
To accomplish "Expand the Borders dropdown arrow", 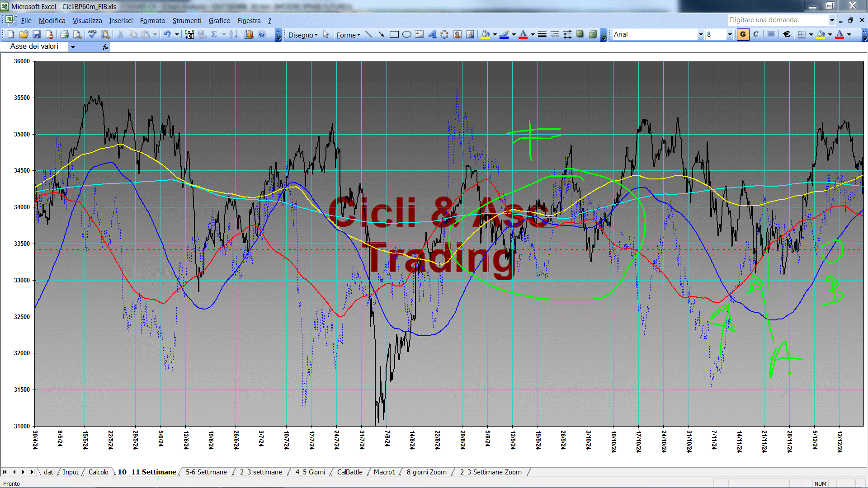I will (x=811, y=34).
